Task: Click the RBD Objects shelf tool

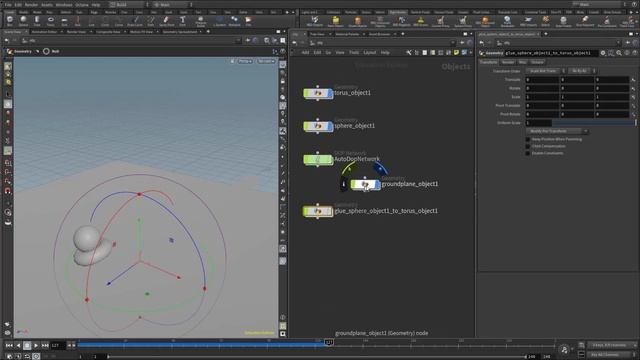Action: pyautogui.click(x=314, y=21)
